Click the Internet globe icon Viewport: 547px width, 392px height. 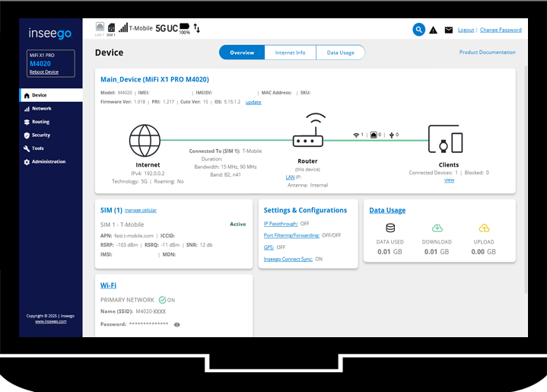pyautogui.click(x=145, y=140)
